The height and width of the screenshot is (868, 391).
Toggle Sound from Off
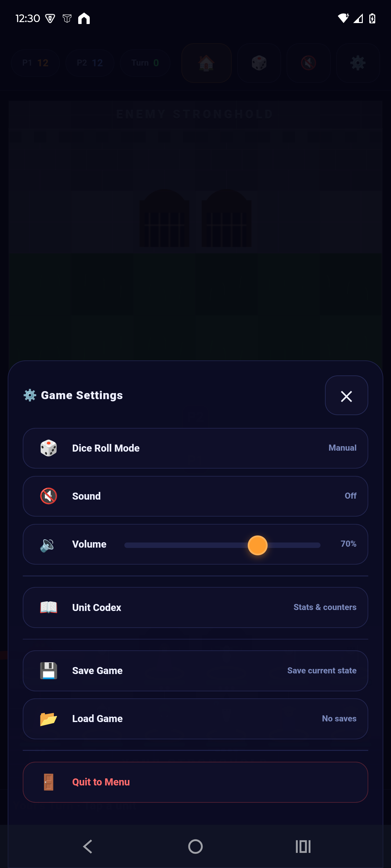point(195,496)
